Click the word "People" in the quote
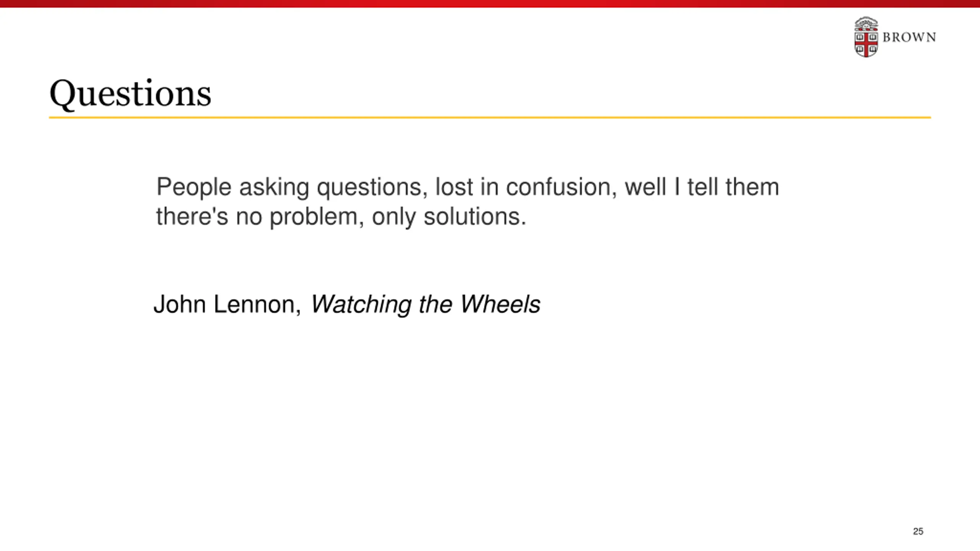The width and height of the screenshot is (980, 551). [194, 187]
